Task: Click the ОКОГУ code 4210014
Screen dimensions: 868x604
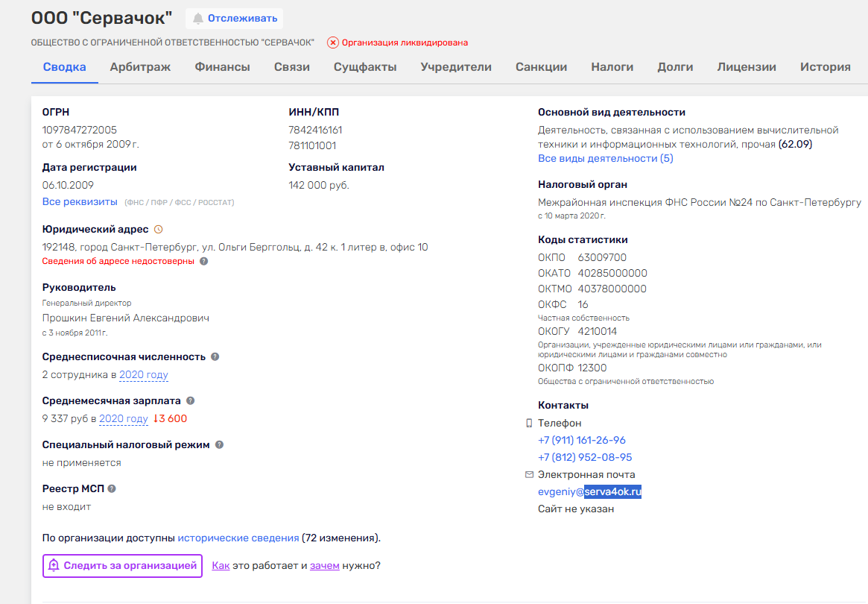Action: [598, 331]
